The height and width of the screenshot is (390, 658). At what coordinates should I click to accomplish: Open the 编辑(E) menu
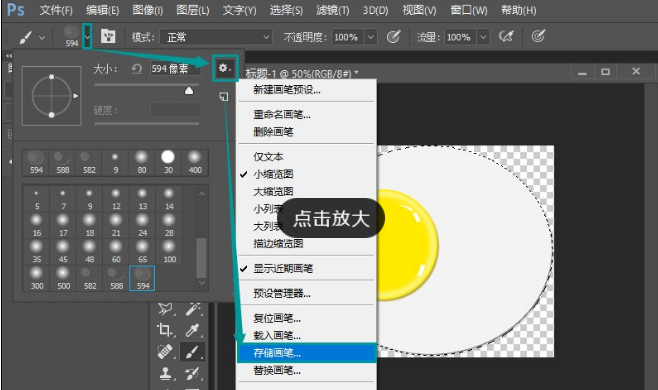(102, 10)
